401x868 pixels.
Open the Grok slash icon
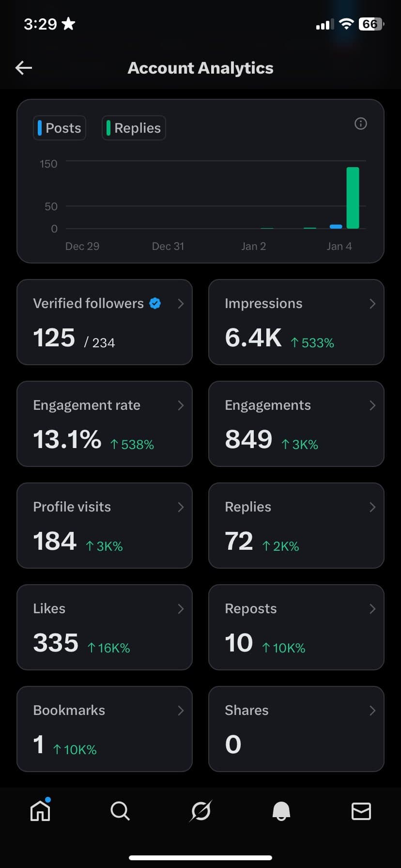pos(200,811)
